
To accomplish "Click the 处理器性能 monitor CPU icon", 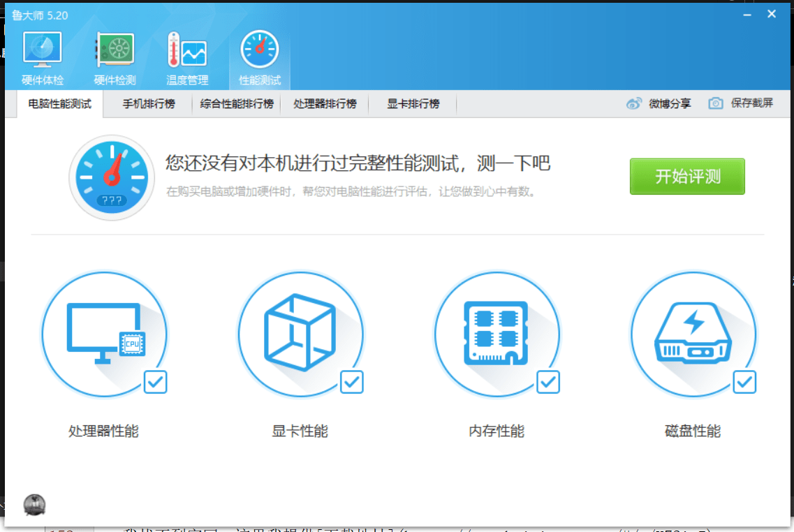I will [104, 333].
